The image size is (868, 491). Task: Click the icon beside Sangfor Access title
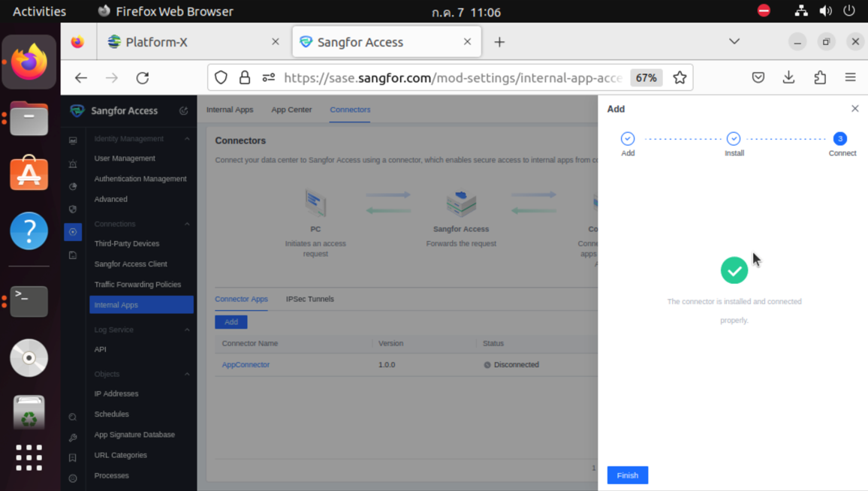[x=183, y=110]
